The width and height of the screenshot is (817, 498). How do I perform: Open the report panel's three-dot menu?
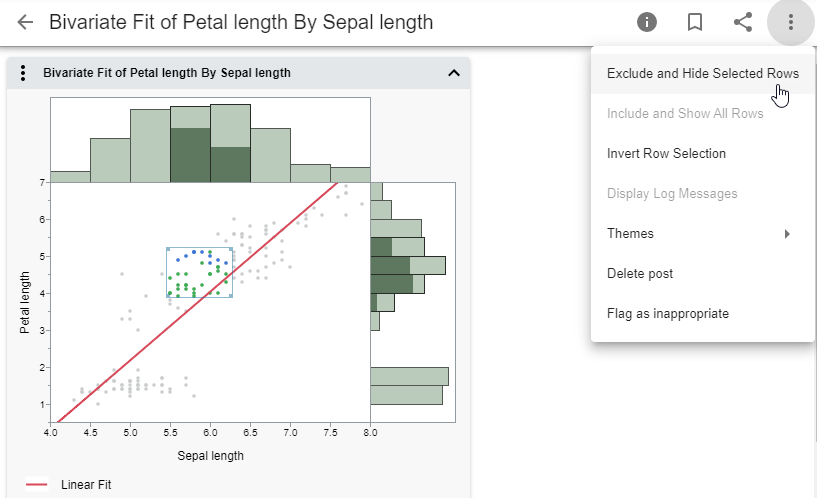[x=22, y=73]
